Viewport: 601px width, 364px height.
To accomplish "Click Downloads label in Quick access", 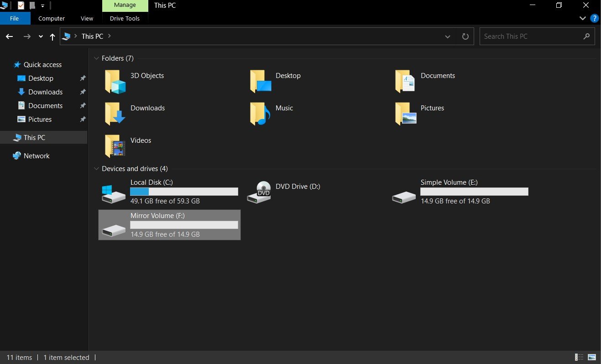I will point(45,92).
